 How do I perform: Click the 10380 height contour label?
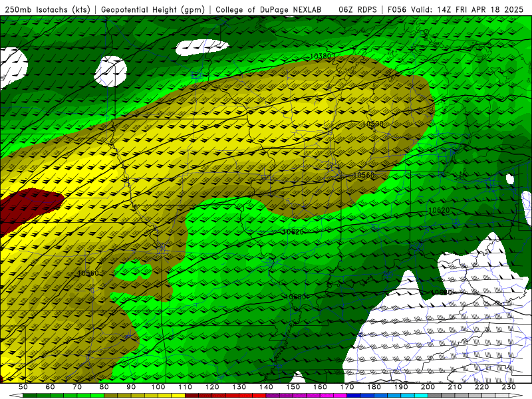coord(321,56)
